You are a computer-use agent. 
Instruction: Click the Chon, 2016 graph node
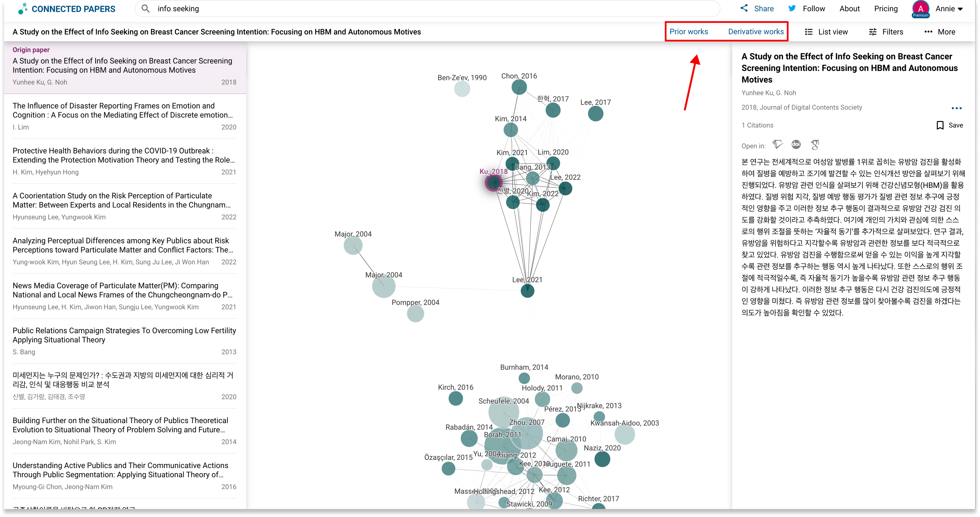coord(519,87)
